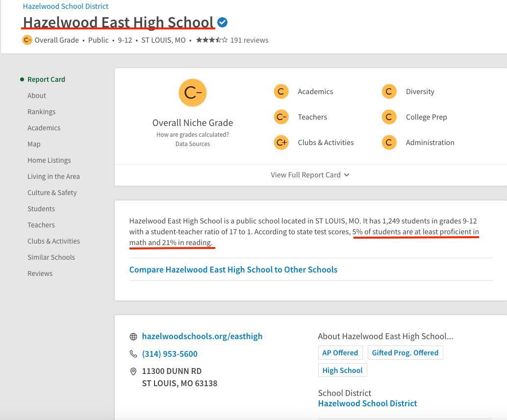Click the Teachers grade label
This screenshot has width=507, height=420.
point(312,117)
